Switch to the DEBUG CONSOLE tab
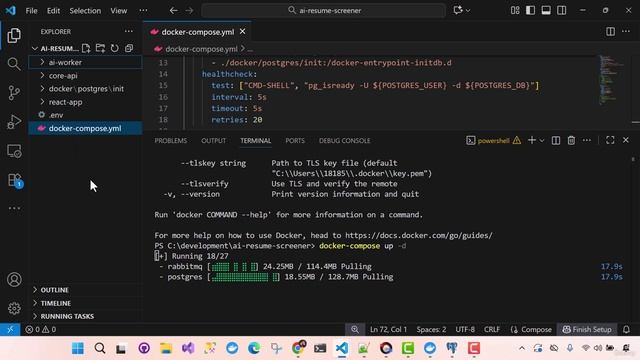 344,140
